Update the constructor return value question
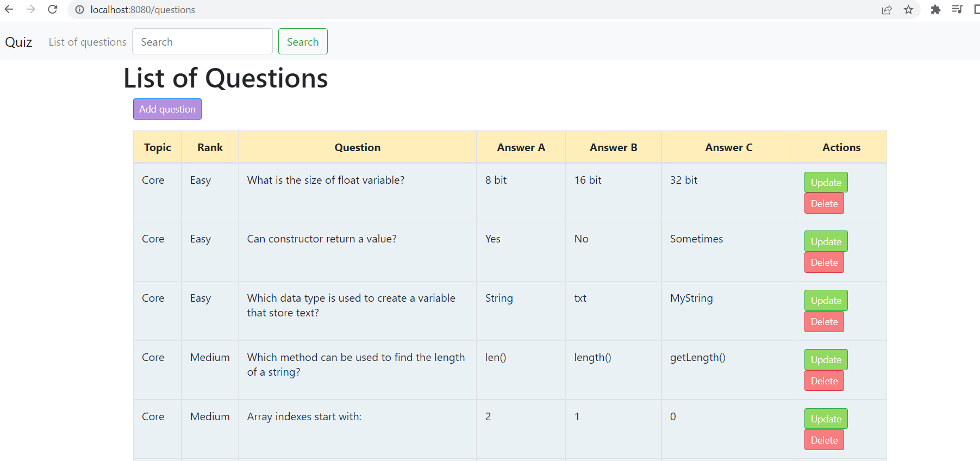Screen dimensions: 980x461 [x=826, y=241]
